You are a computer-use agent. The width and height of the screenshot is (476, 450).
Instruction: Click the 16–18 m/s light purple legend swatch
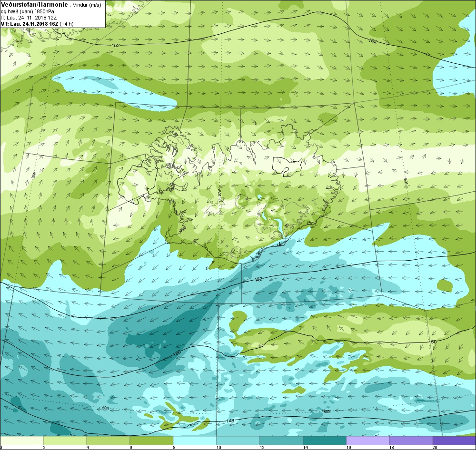point(367,440)
